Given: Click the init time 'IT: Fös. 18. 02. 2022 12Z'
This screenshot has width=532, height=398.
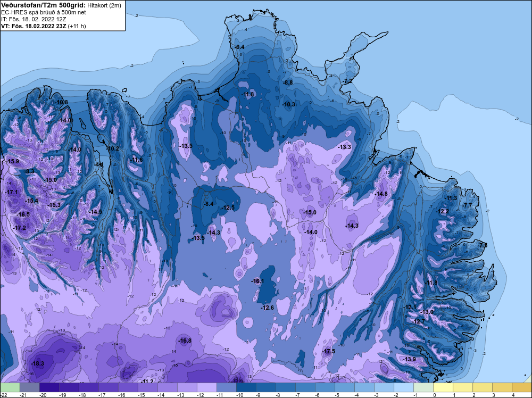Looking at the screenshot, I should (34, 19).
